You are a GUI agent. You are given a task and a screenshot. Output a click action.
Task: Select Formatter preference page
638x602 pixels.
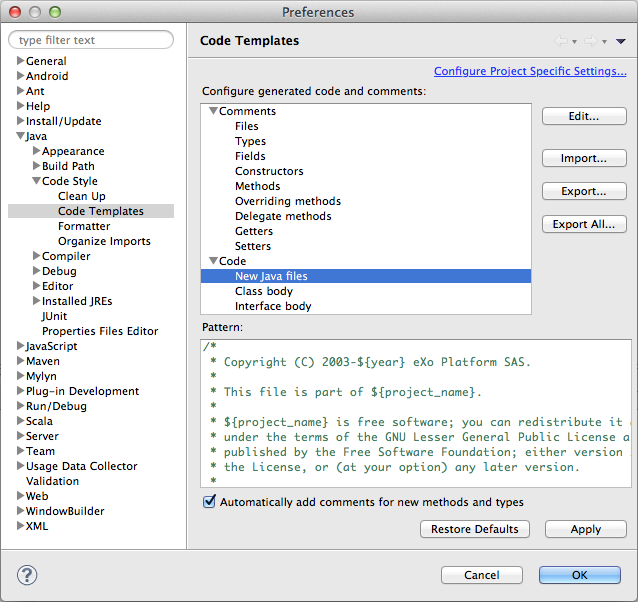point(84,226)
